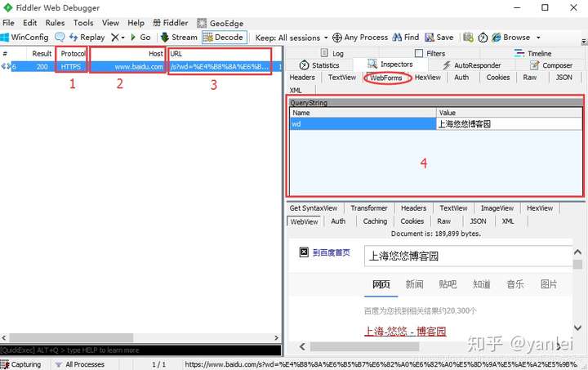Open response WebView tab
Image resolution: width=588 pixels, height=370 pixels.
click(304, 221)
